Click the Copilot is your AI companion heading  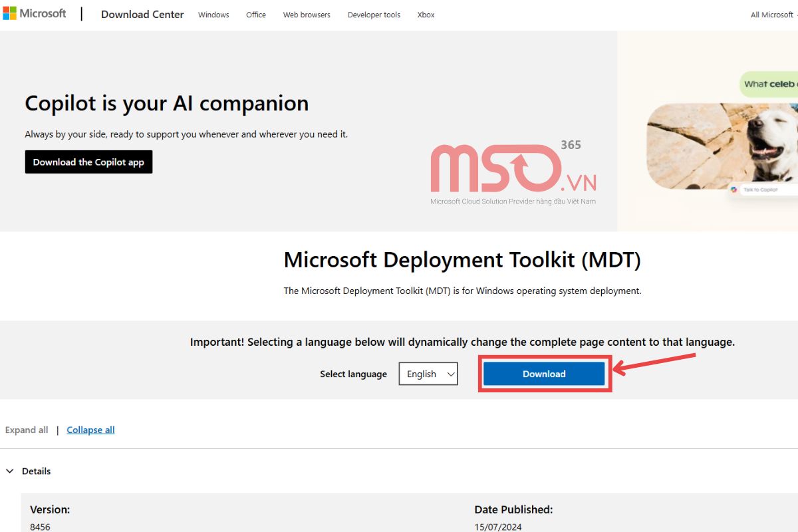click(x=167, y=103)
